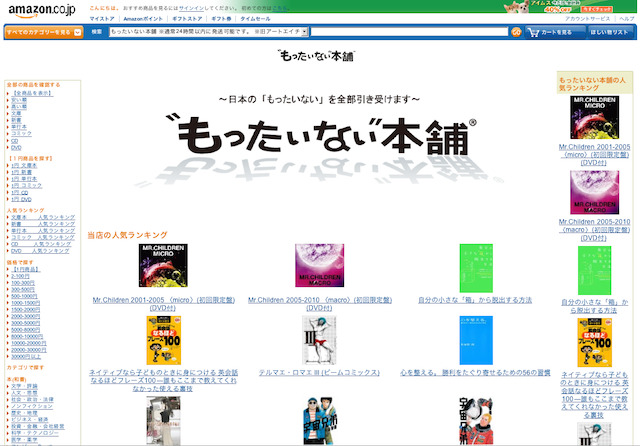Open the ヘルプ link at top right

pos(627,19)
